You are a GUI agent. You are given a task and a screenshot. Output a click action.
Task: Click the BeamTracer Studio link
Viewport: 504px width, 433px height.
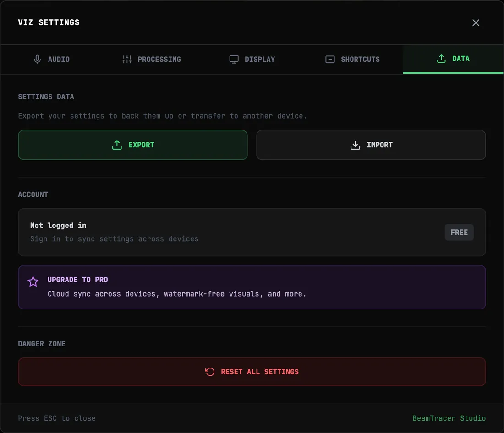coord(449,418)
